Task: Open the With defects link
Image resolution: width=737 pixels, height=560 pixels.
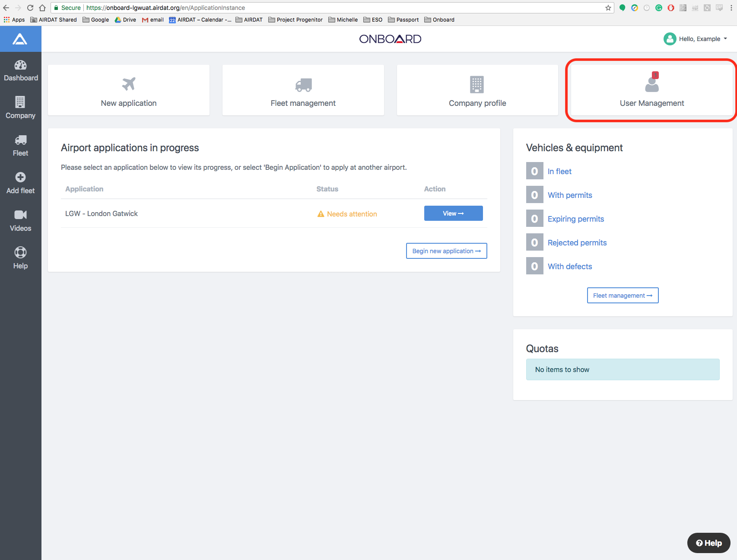Action: click(x=570, y=267)
